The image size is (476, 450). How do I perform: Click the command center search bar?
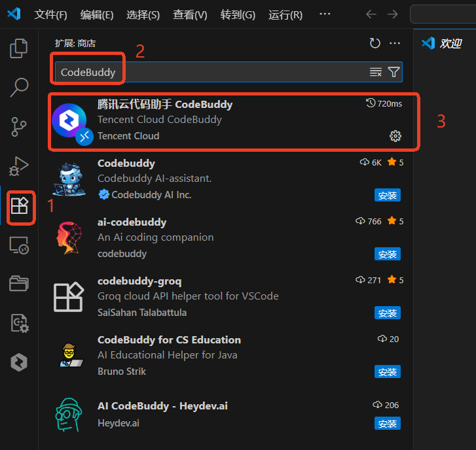pos(443,14)
